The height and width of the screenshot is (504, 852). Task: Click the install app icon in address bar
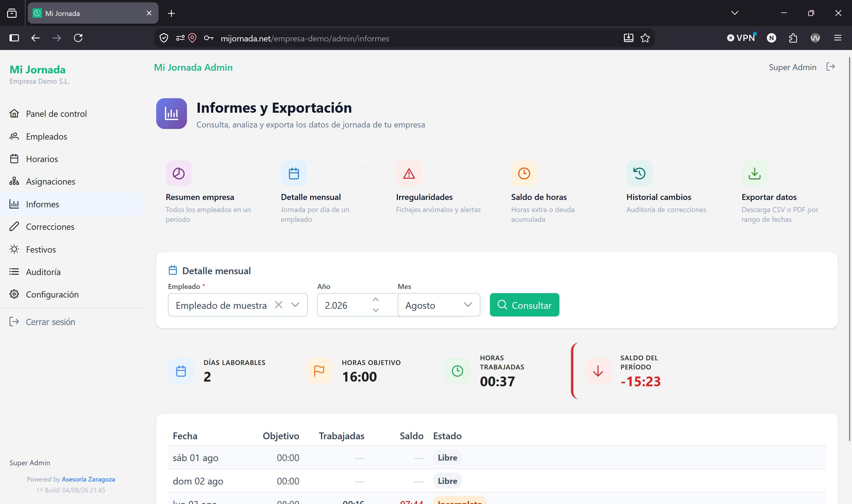coord(628,38)
